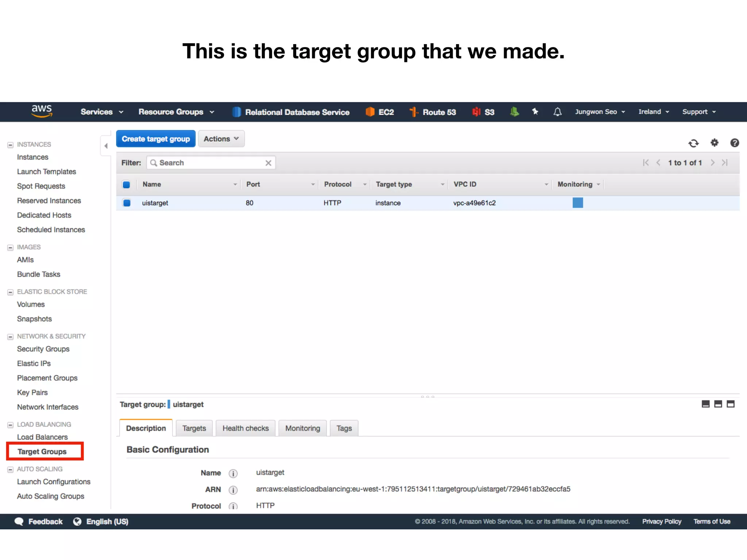The image size is (747, 560).
Task: Click the language globe icon
Action: pyautogui.click(x=77, y=522)
